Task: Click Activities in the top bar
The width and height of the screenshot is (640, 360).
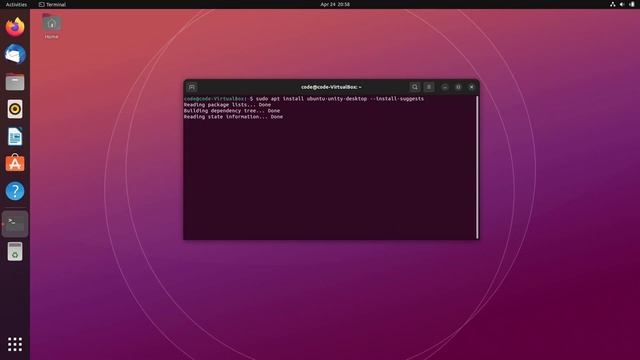Action: click(x=16, y=4)
